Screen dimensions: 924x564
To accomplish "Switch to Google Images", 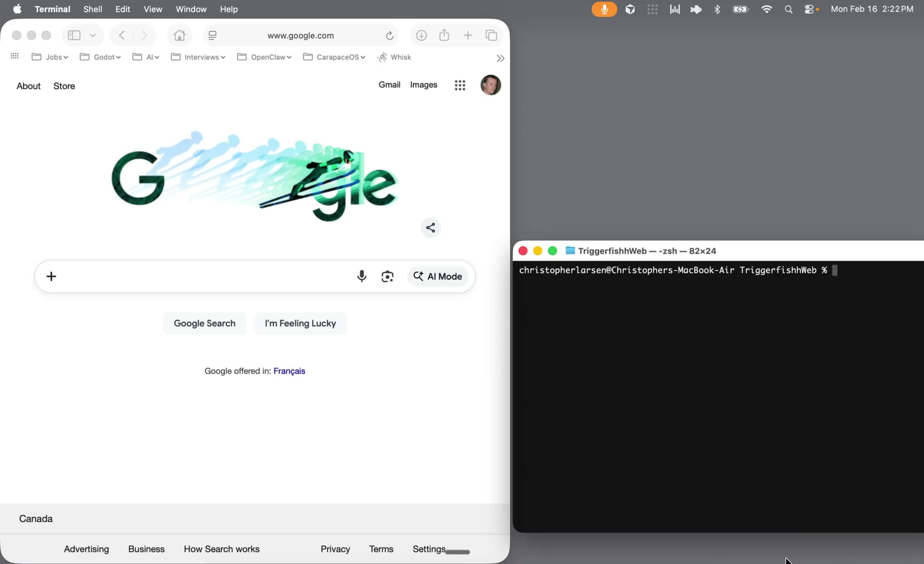I will pyautogui.click(x=423, y=85).
